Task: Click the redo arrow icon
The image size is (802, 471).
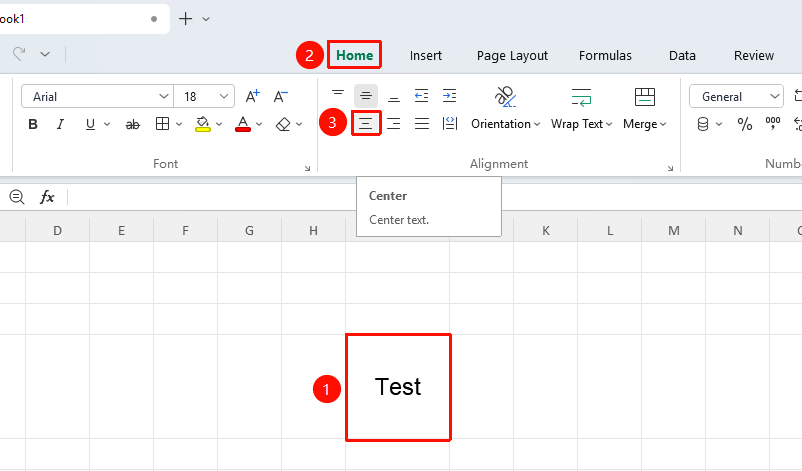Action: click(x=19, y=54)
